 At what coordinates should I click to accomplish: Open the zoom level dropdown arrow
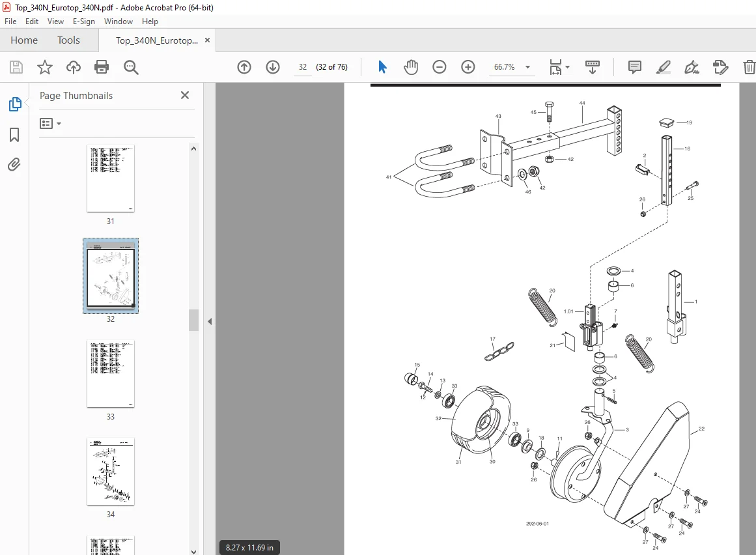coord(527,67)
